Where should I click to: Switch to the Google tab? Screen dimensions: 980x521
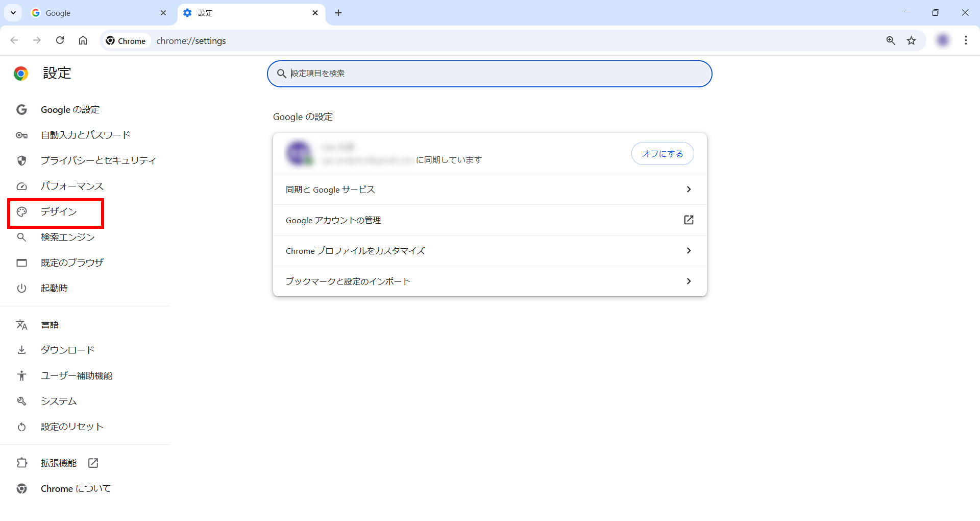click(x=99, y=13)
